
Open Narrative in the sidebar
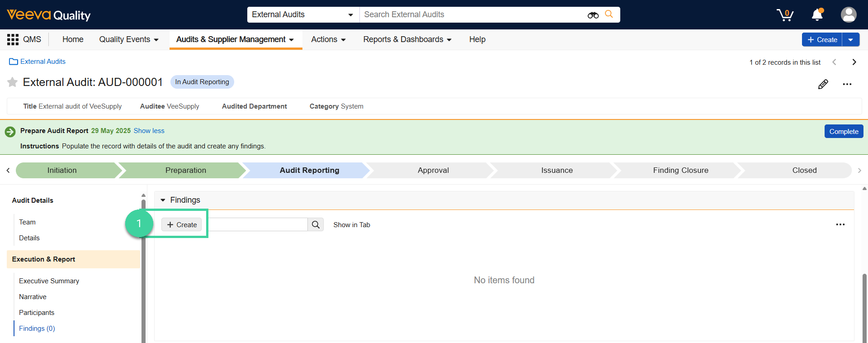click(33, 297)
